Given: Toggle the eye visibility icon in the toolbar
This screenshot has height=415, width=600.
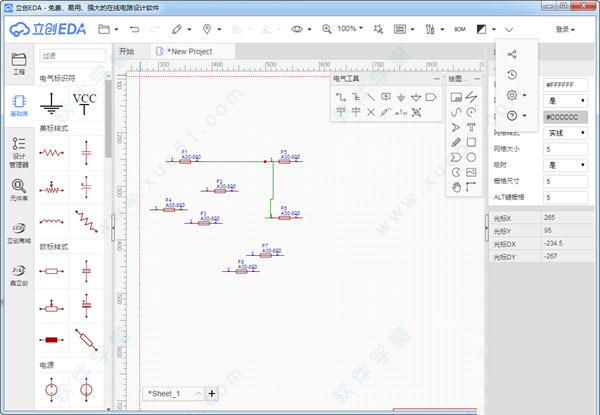Looking at the screenshot, I should point(296,30).
